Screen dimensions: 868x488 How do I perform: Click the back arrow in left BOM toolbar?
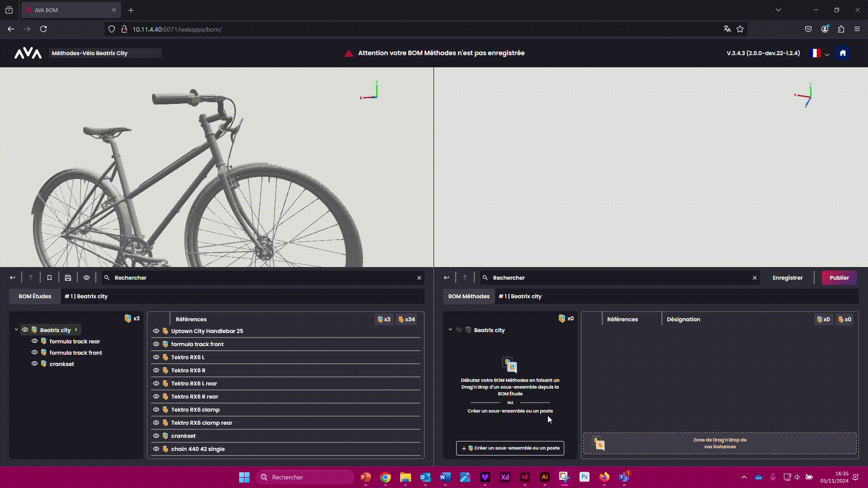13,278
